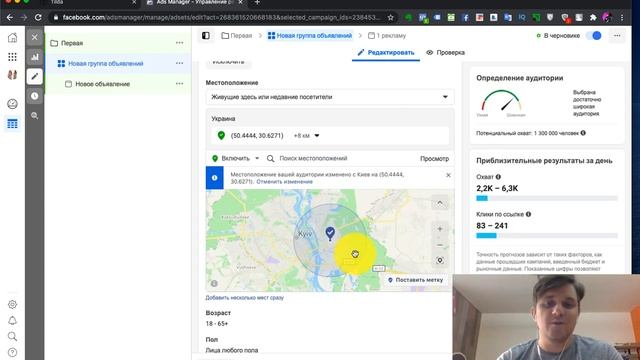Open browser extensions puzzle icon
The height and width of the screenshot is (360, 640).
click(593, 18)
